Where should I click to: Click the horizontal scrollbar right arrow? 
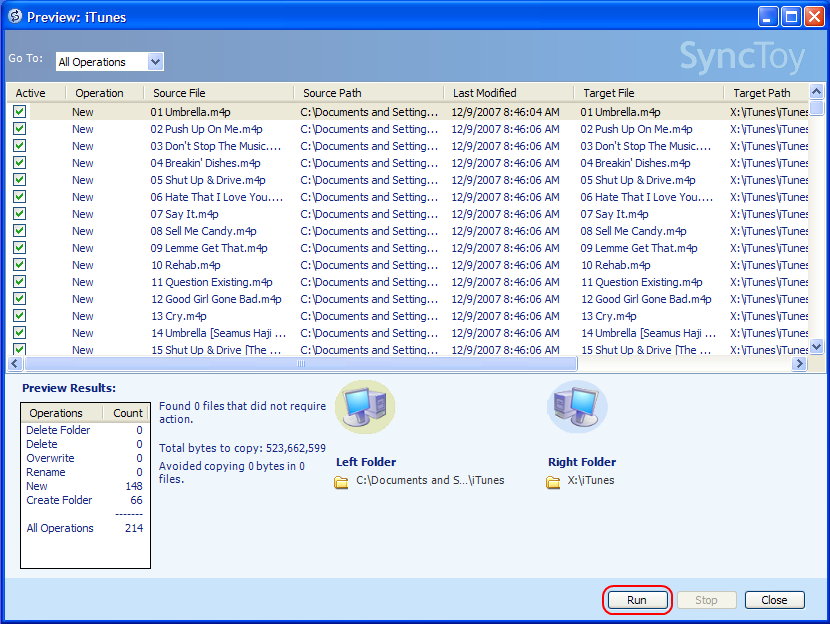(x=799, y=364)
